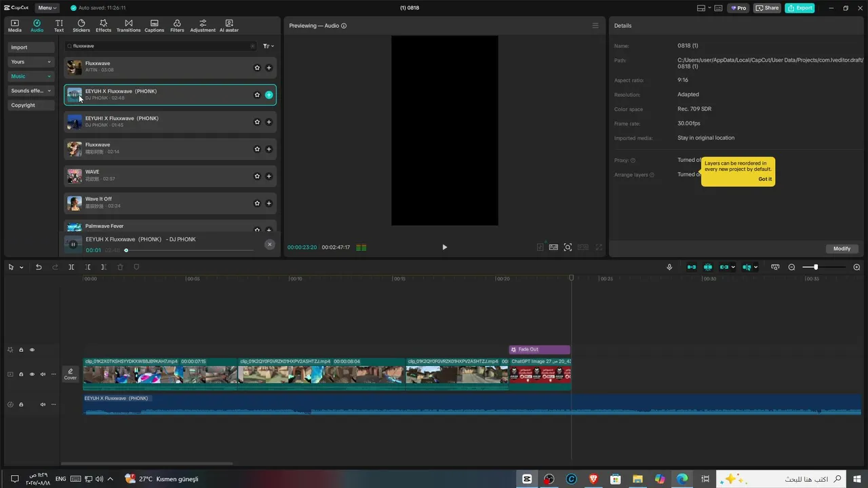The width and height of the screenshot is (868, 488).
Task: Hide the effect track with the eye icon
Action: pyautogui.click(x=32, y=350)
